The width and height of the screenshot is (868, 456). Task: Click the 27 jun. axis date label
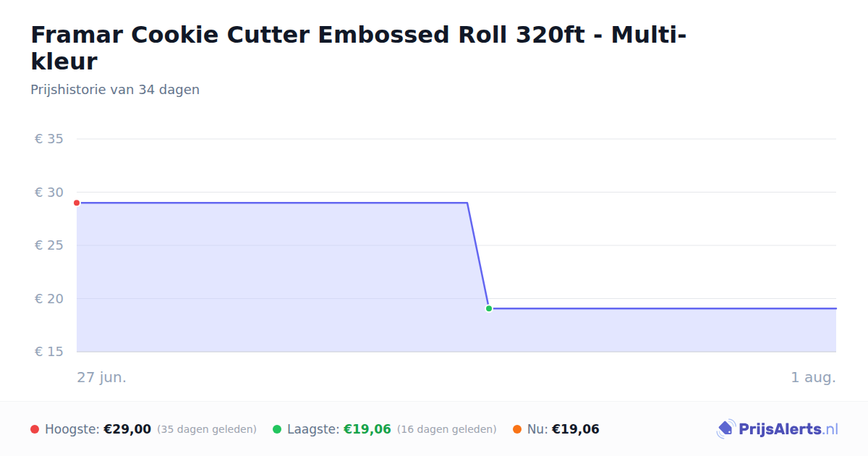click(x=102, y=377)
